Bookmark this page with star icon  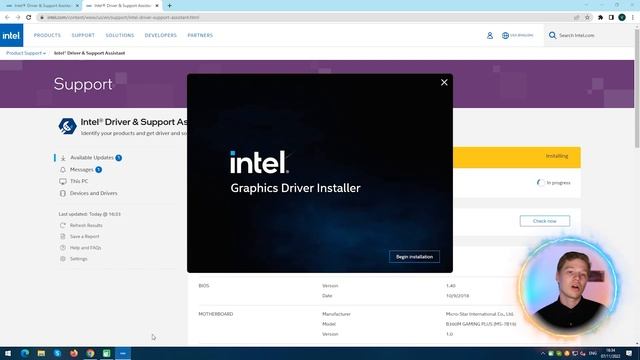(x=587, y=18)
